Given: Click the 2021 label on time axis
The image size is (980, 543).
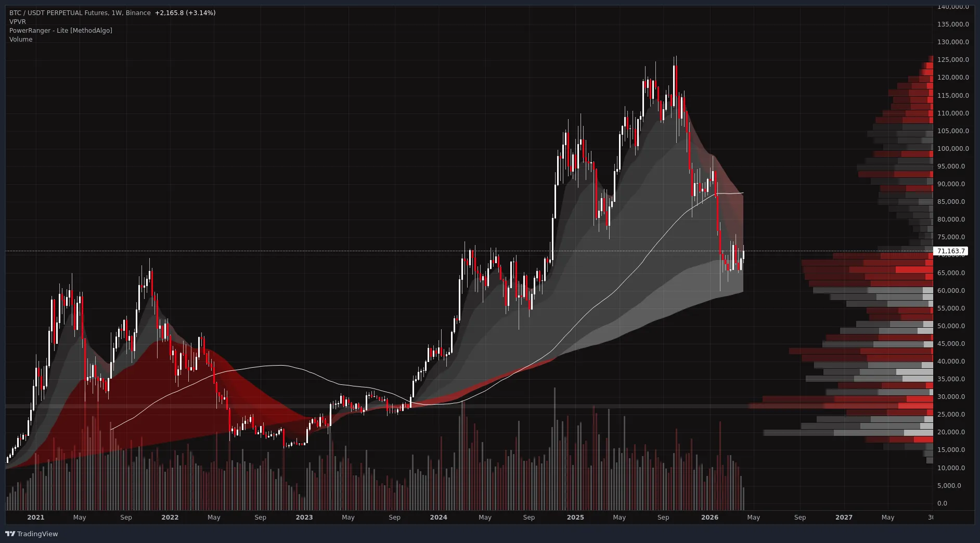Looking at the screenshot, I should click(x=35, y=518).
